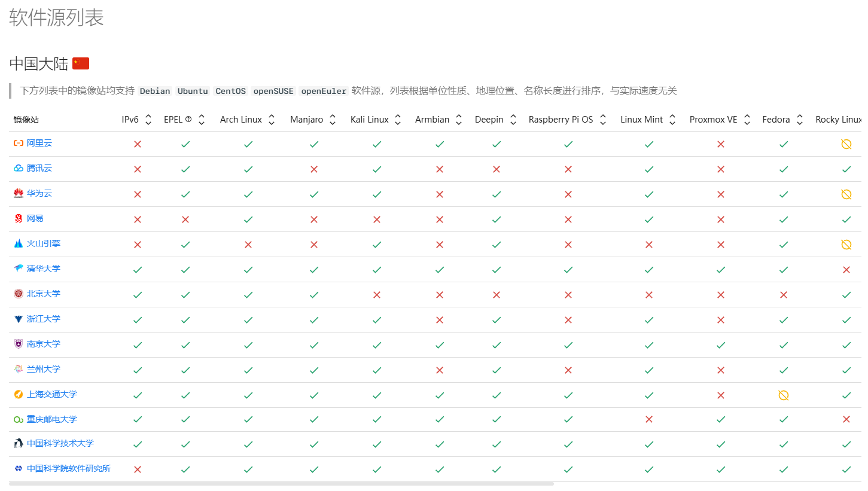
Task: Click the 上海交通大学 logo icon
Action: 19,395
